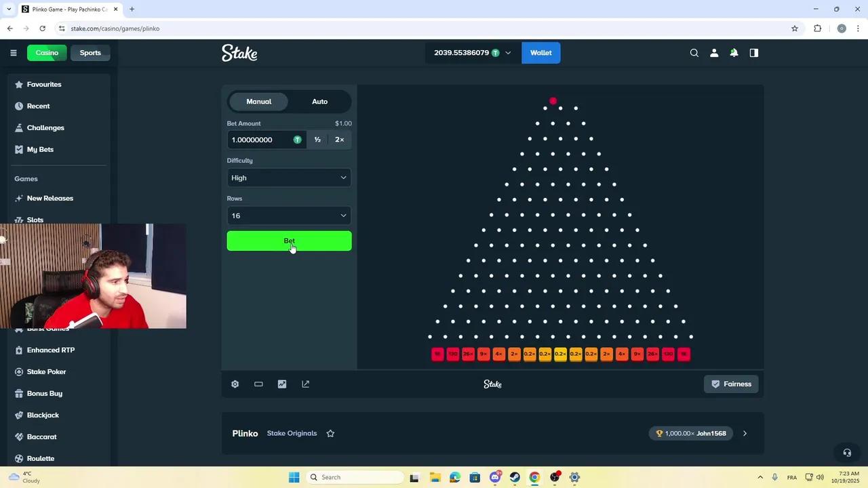The image size is (868, 488).
Task: Bookmark this page star icon
Action: 795,28
